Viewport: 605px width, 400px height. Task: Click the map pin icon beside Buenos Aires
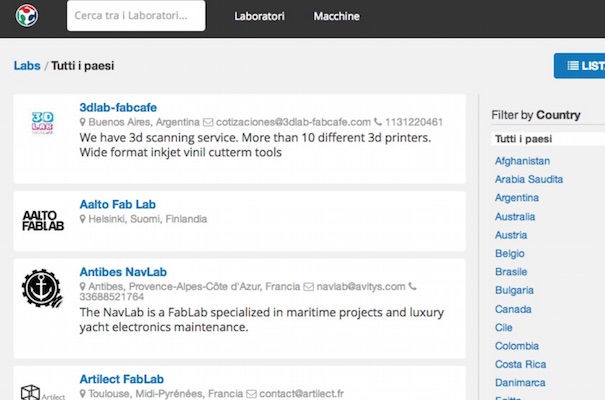tap(82, 122)
